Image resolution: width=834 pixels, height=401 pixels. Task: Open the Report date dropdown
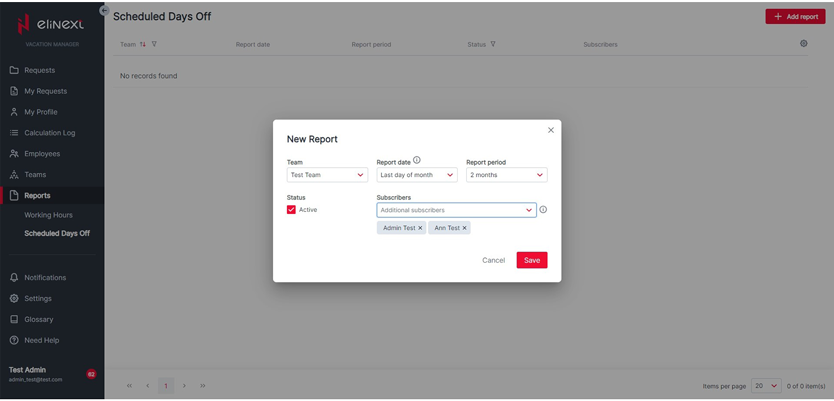pyautogui.click(x=417, y=175)
